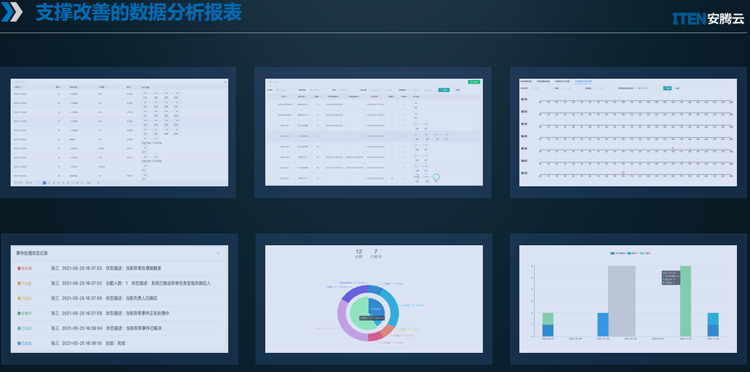Click the gray highlighted column in the bar chart
The image size is (750, 372).
point(622,301)
